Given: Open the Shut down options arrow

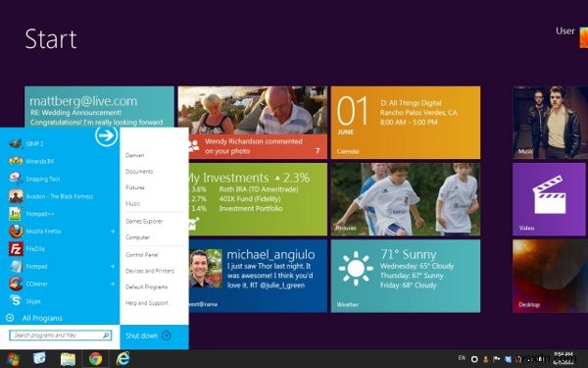Looking at the screenshot, I should (167, 336).
